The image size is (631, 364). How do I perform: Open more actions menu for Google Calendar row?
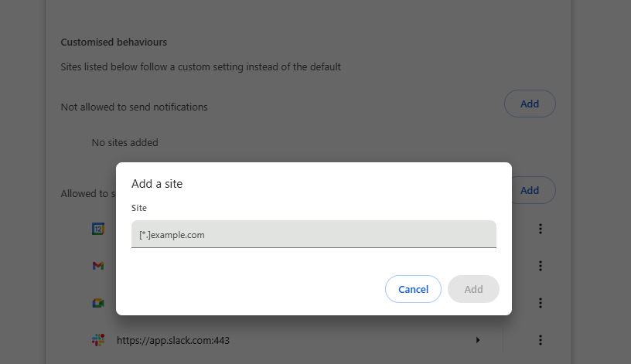tap(541, 229)
